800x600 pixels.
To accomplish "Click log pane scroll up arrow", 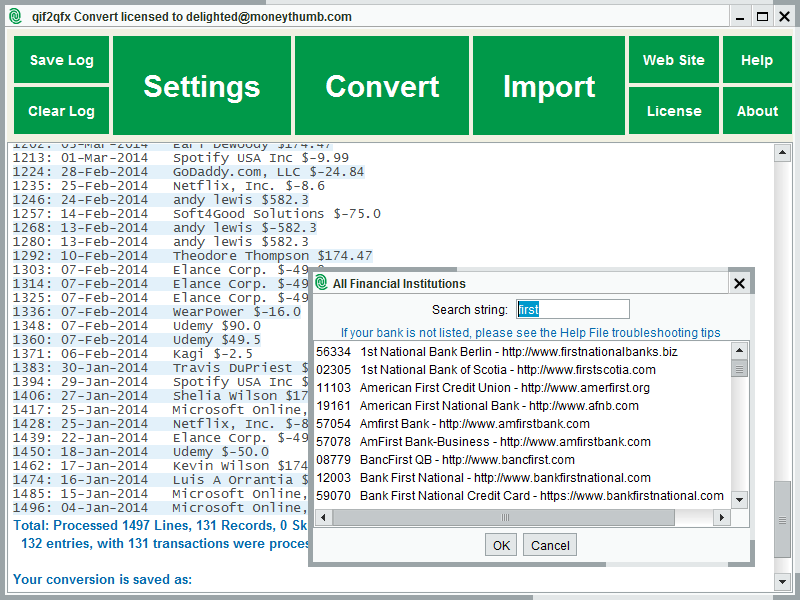I will 782,153.
